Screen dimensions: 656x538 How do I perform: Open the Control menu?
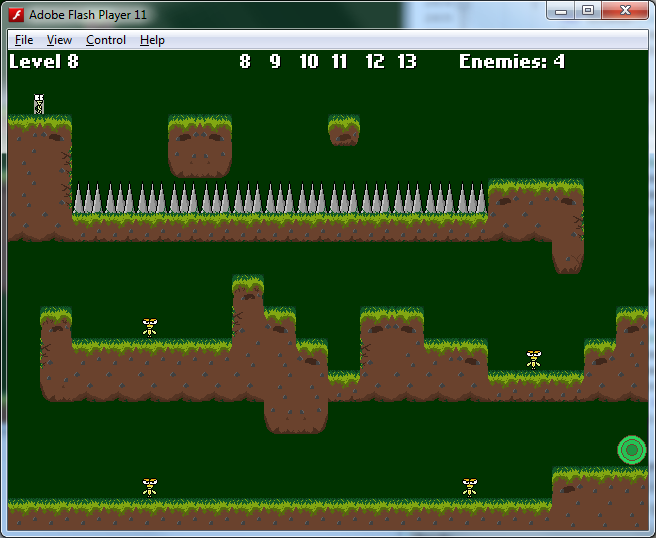[105, 40]
